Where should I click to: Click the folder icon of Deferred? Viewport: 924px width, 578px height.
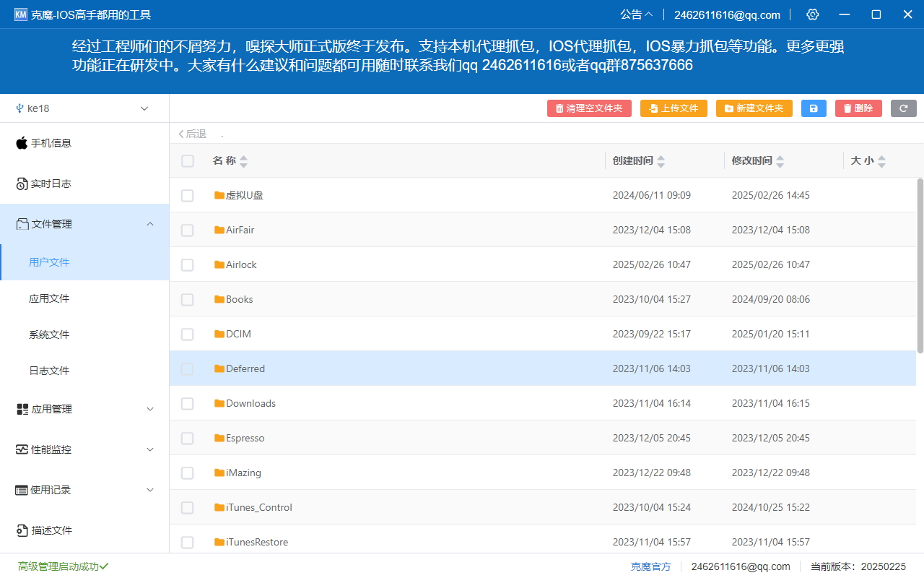pyautogui.click(x=219, y=368)
